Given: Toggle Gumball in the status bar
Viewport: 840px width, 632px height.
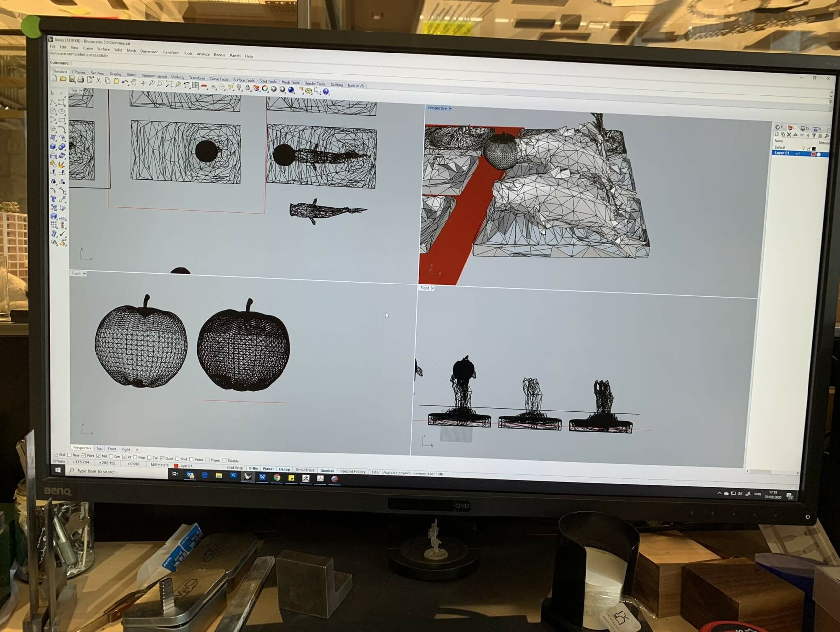Looking at the screenshot, I should click(x=327, y=471).
